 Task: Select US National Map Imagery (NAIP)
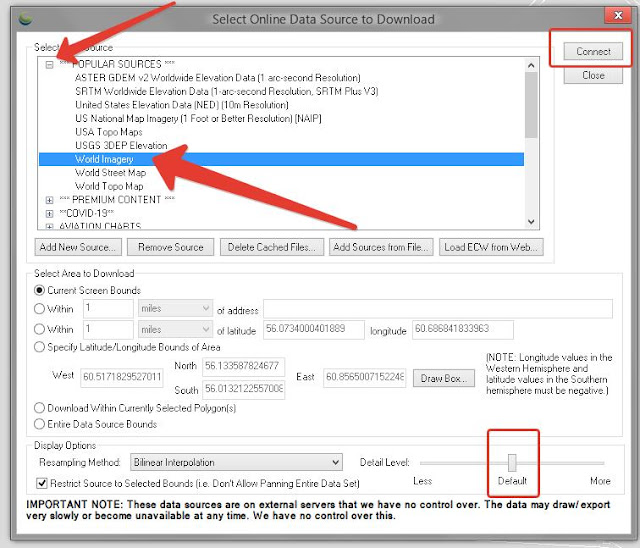[198, 118]
